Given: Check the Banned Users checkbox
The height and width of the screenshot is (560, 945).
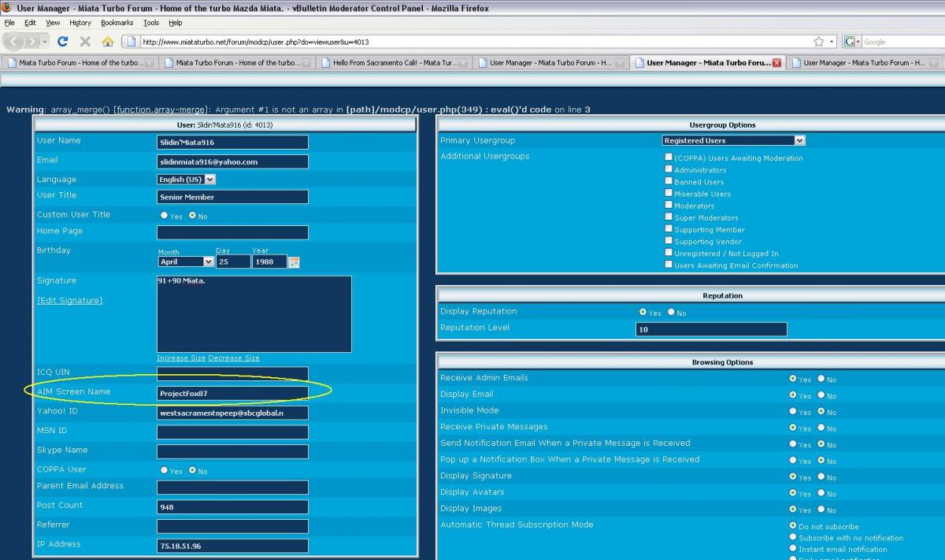Looking at the screenshot, I should pyautogui.click(x=669, y=181).
